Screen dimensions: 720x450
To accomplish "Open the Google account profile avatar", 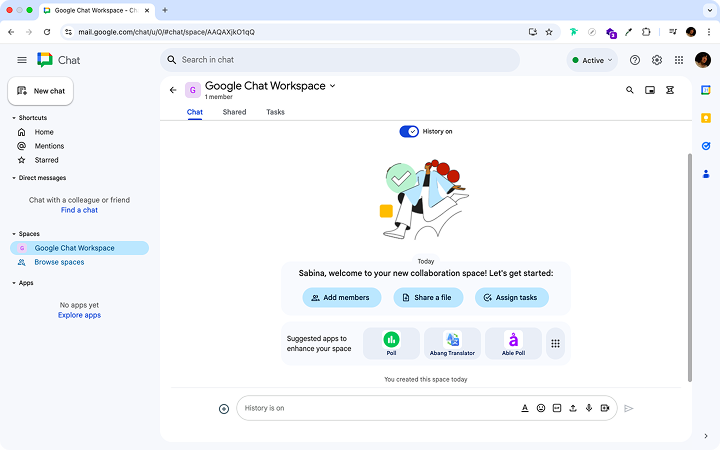I will point(703,60).
